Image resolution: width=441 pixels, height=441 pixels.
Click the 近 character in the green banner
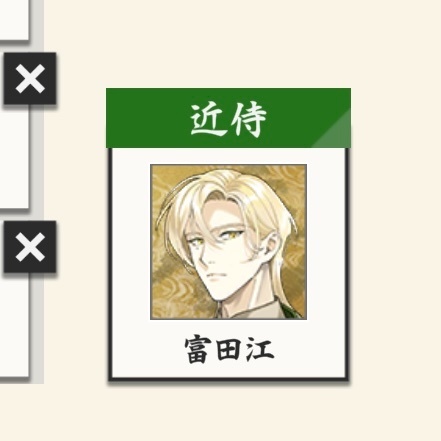point(208,119)
